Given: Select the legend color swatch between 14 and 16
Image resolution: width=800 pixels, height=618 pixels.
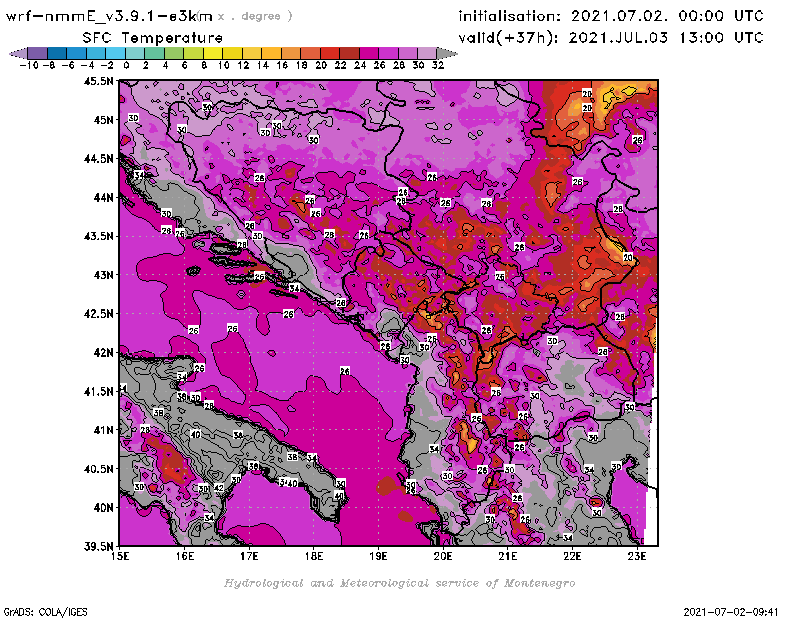Looking at the screenshot, I should tap(271, 53).
